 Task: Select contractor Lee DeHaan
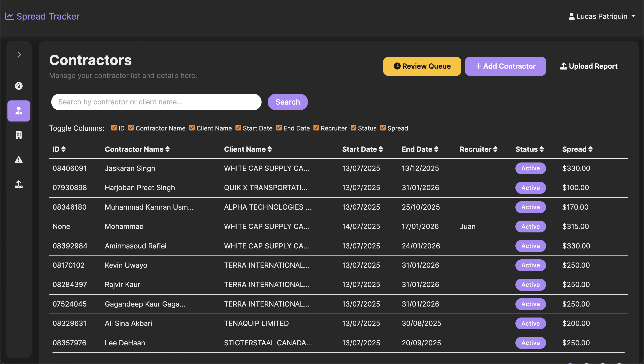(x=125, y=343)
